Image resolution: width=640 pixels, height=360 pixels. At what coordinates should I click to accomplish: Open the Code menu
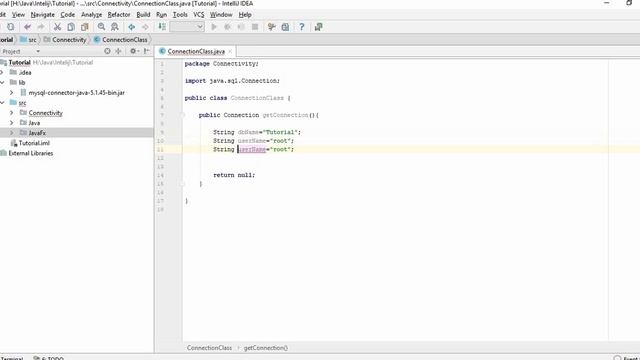[67, 15]
